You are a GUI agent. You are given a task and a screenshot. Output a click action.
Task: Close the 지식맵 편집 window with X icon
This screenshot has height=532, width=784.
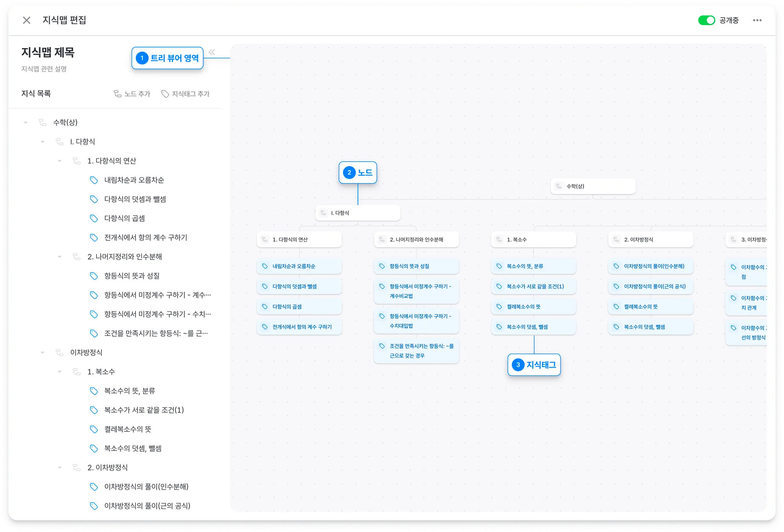26,20
